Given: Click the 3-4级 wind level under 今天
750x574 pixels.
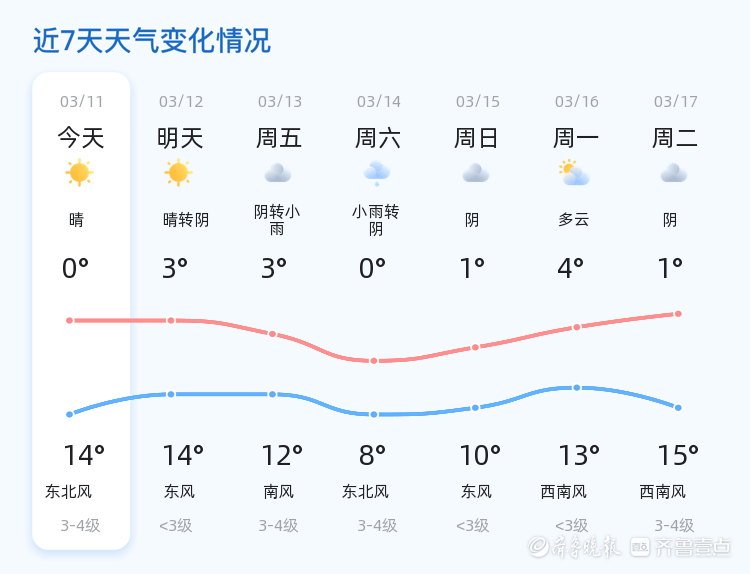Looking at the screenshot, I should [80, 526].
